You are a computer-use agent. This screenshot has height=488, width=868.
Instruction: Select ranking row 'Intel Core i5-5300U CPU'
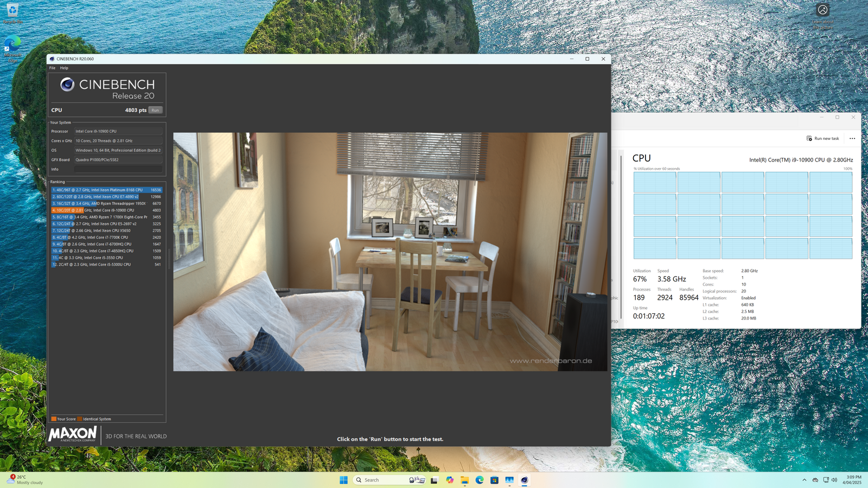tap(107, 265)
